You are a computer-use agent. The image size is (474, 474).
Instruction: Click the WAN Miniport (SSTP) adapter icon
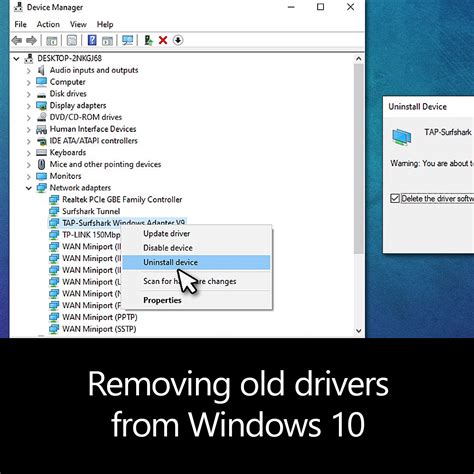(54, 329)
